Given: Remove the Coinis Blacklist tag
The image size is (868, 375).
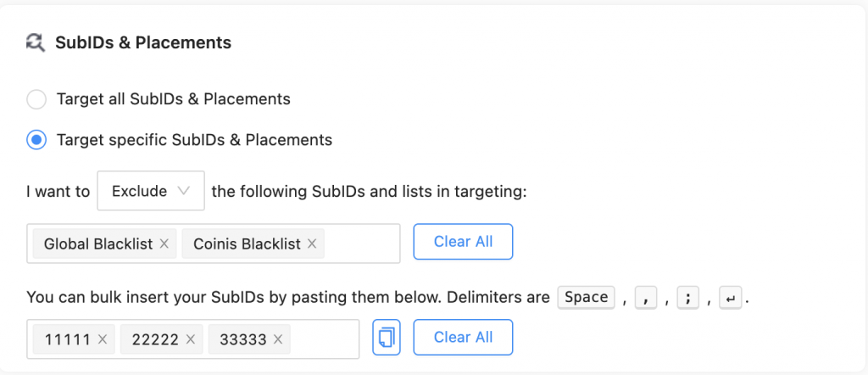Looking at the screenshot, I should 312,244.
